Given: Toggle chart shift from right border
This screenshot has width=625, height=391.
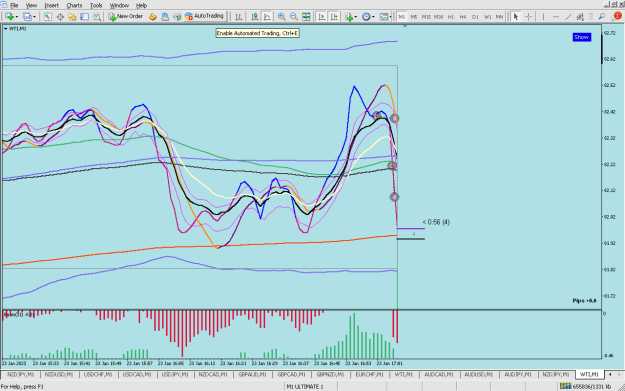Looking at the screenshot, I should point(334,16).
